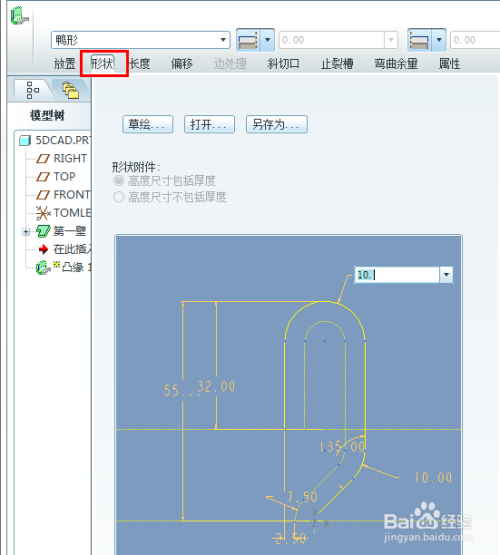
Task: Switch to the 形状 tab
Action: tap(103, 64)
